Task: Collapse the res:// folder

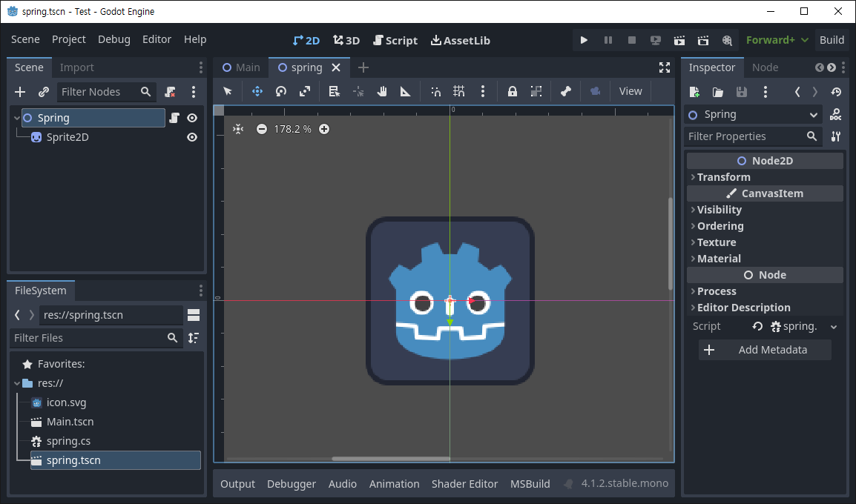Action: (x=17, y=383)
